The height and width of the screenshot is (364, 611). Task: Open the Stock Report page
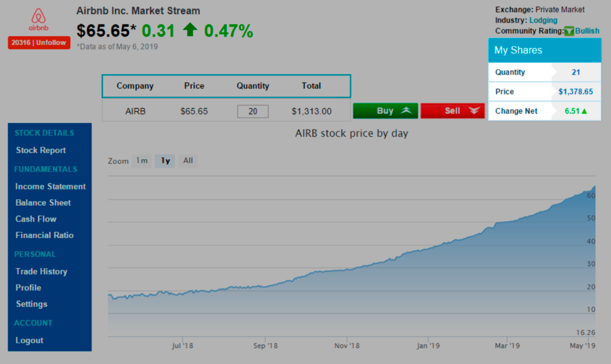tap(41, 150)
